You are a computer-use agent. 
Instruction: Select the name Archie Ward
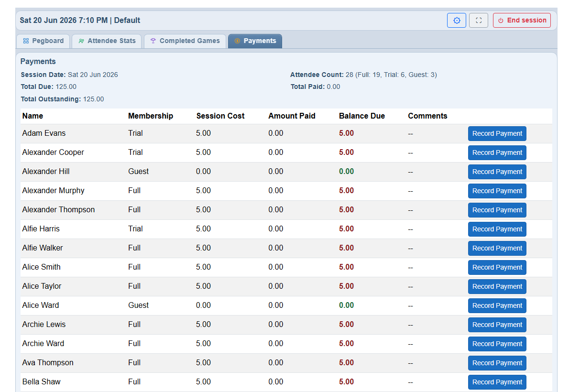tap(43, 344)
